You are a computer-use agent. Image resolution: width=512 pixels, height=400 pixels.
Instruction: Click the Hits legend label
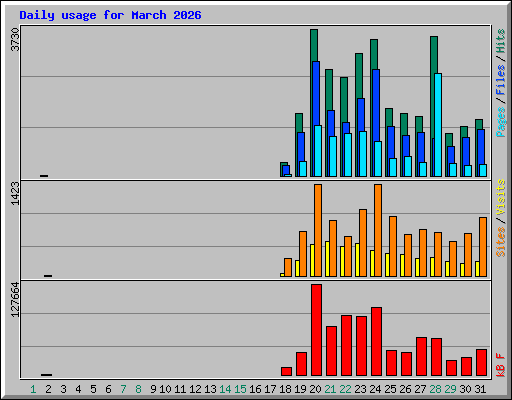pos(501,41)
